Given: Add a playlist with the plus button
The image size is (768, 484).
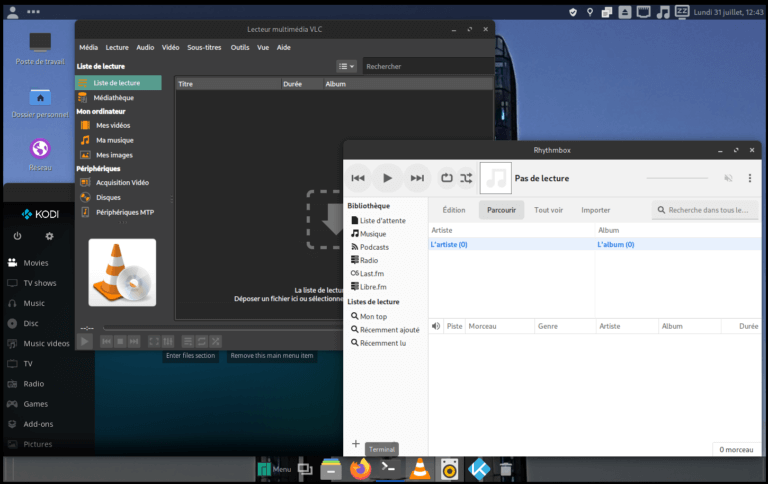Looking at the screenshot, I should click(356, 444).
